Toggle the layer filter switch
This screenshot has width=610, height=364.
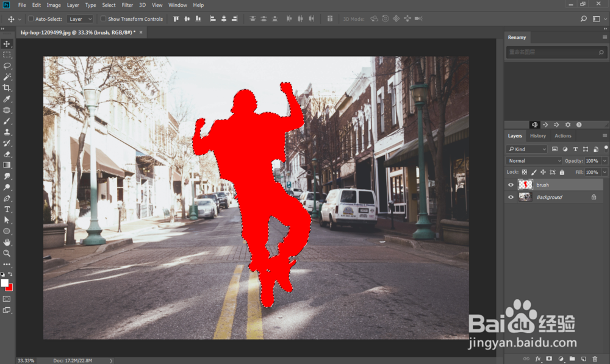pos(606,148)
